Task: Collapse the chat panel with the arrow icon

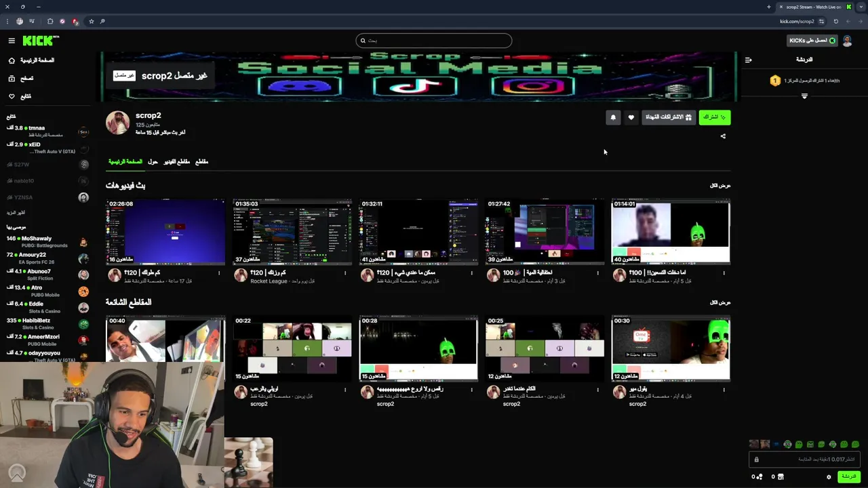Action: click(749, 60)
